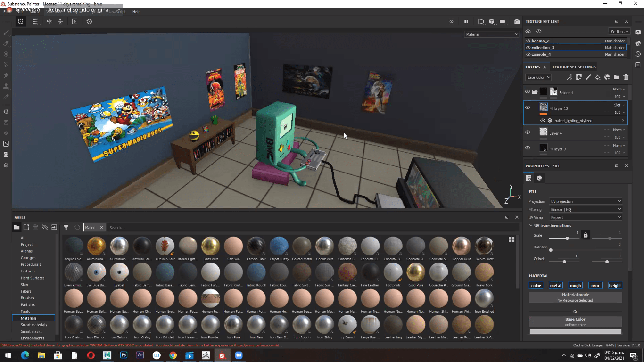Screen dimensions: 644x362
Task: Hide the collection_3 texture set
Action: (528, 48)
